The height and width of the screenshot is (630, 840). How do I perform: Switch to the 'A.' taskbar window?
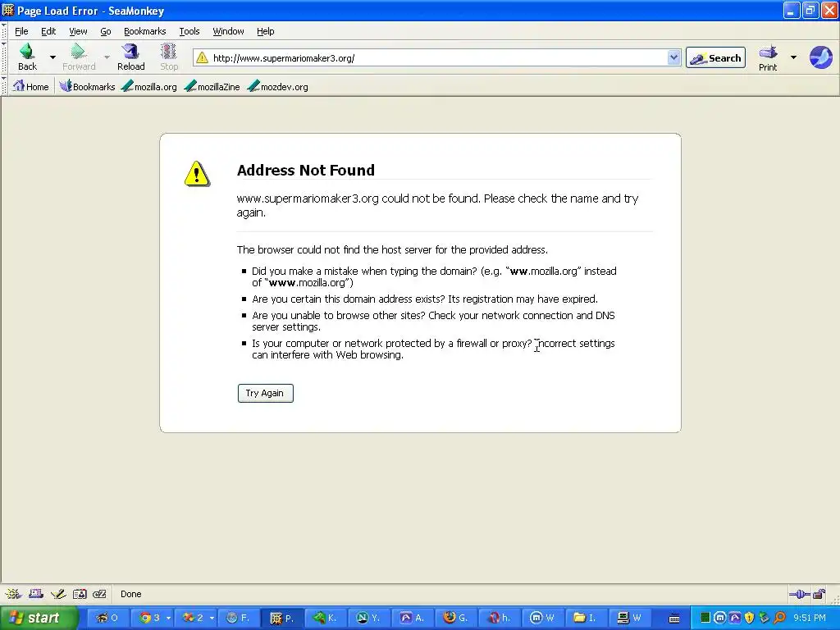coord(413,618)
